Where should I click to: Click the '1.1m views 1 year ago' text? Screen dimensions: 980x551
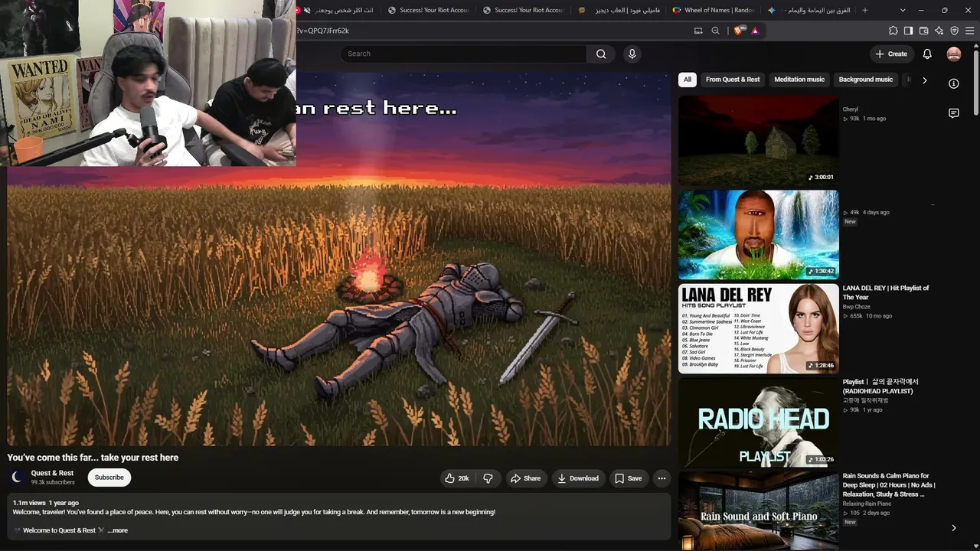pyautogui.click(x=45, y=503)
